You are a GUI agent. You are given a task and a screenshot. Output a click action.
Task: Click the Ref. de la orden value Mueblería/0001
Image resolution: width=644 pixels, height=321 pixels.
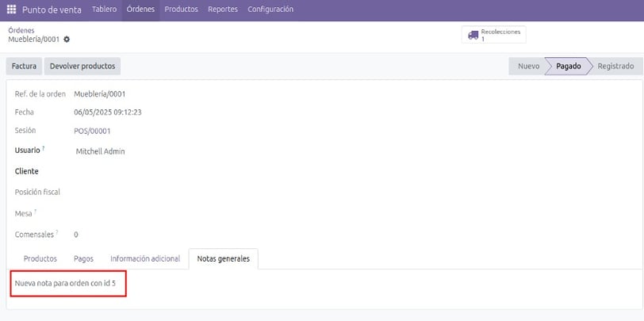click(x=100, y=94)
